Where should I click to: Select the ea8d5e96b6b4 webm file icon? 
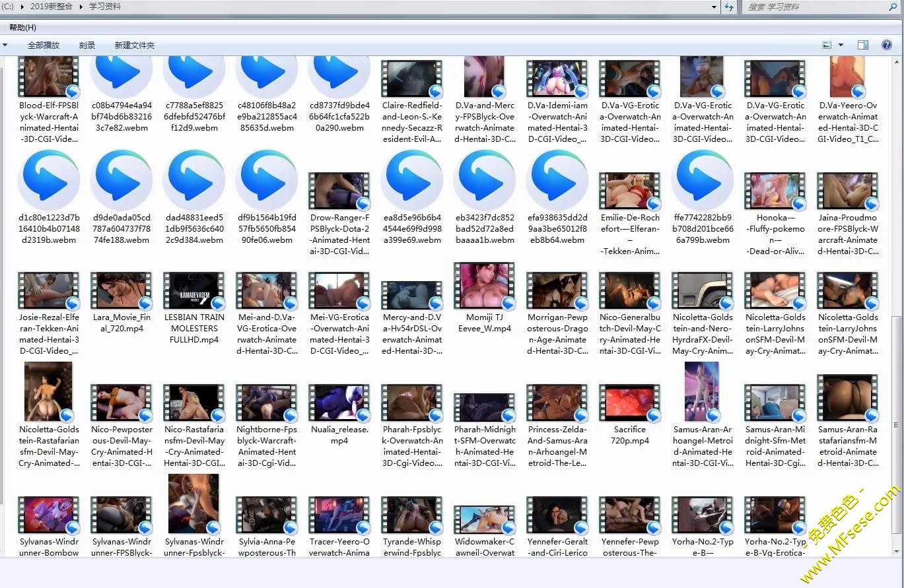[411, 180]
